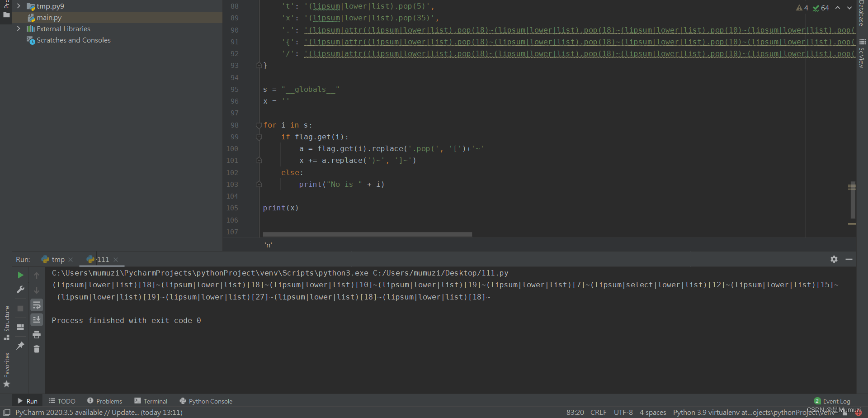Click PyCharm 2020.3.5 update notification
Viewport: 868px width, 418px height.
99,413
